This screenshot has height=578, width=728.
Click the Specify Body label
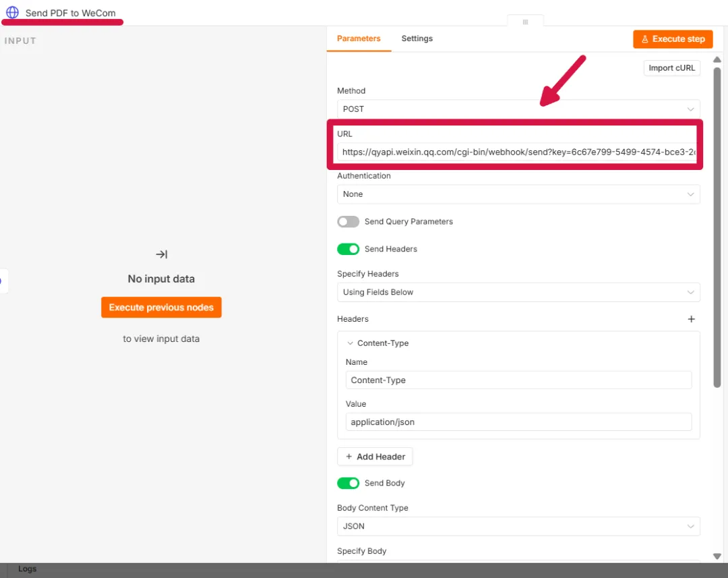coord(362,551)
